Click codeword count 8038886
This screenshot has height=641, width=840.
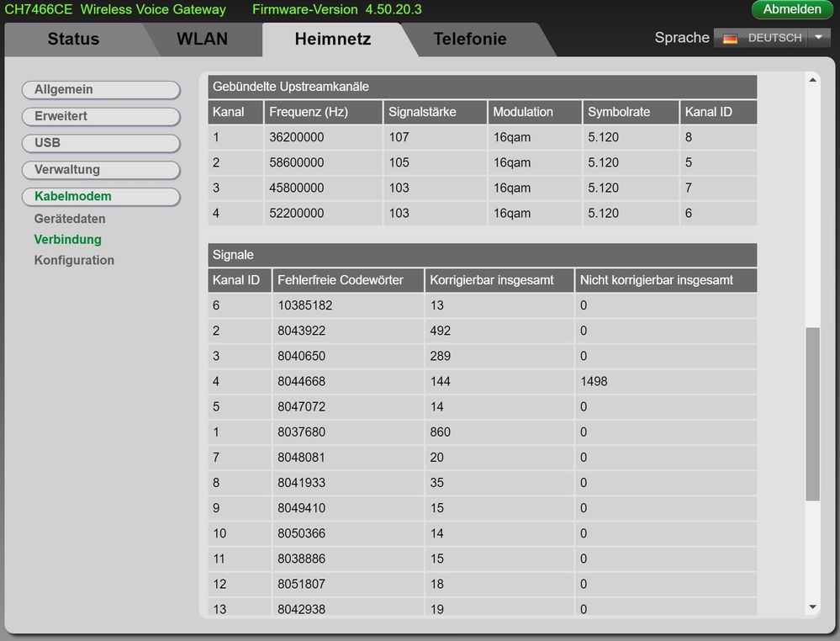(x=301, y=559)
